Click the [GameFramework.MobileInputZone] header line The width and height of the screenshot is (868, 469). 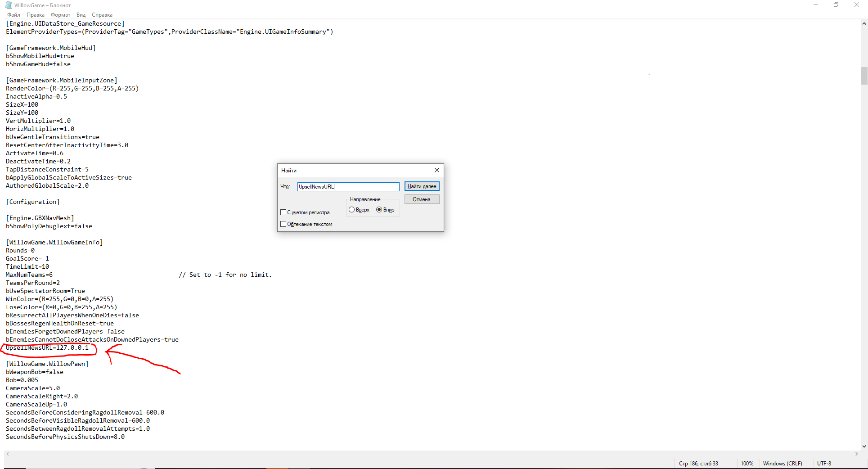click(x=62, y=81)
